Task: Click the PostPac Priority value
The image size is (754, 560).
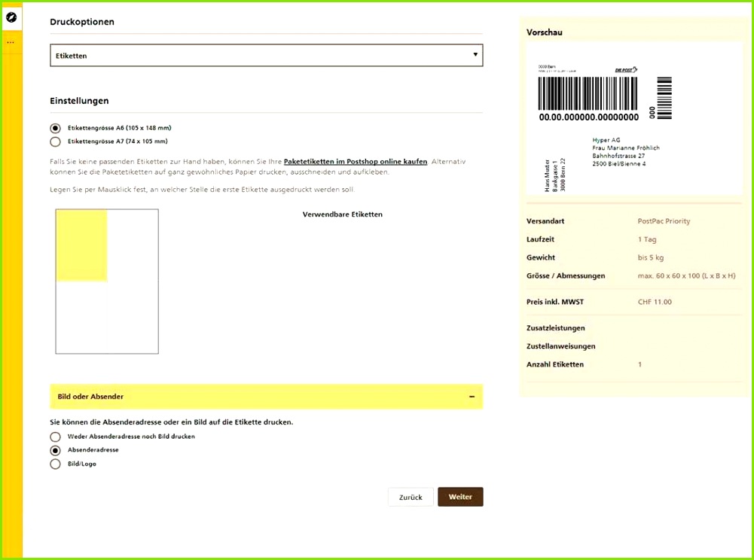Action: (664, 221)
